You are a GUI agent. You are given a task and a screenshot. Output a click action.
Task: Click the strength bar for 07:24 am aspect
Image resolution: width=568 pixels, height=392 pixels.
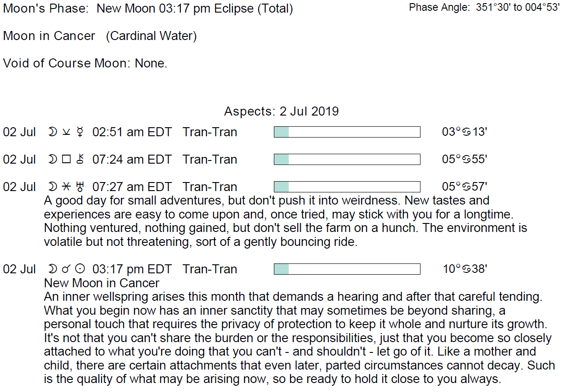point(347,160)
